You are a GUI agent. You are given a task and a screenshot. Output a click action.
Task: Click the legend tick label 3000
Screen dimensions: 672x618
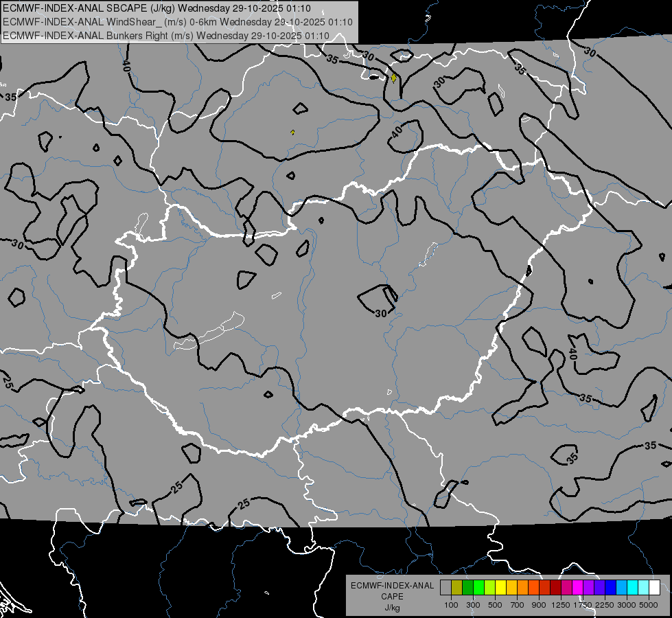[x=627, y=605]
